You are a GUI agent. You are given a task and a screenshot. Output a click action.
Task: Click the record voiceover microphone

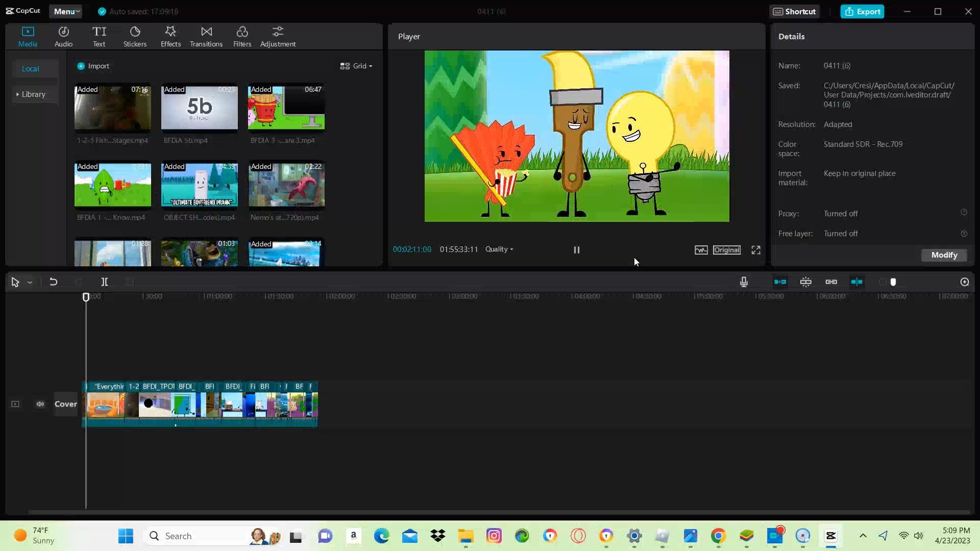pos(744,282)
